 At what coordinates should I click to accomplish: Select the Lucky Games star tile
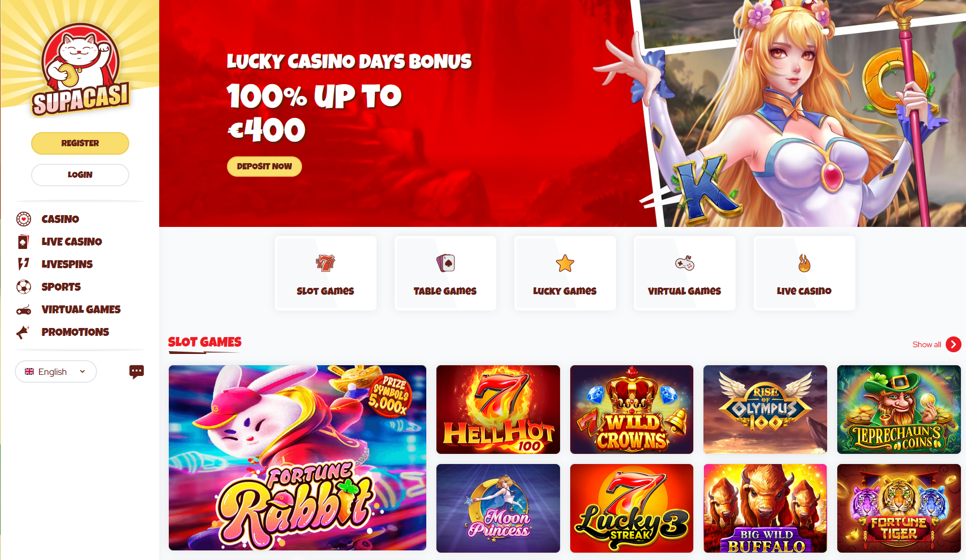565,273
